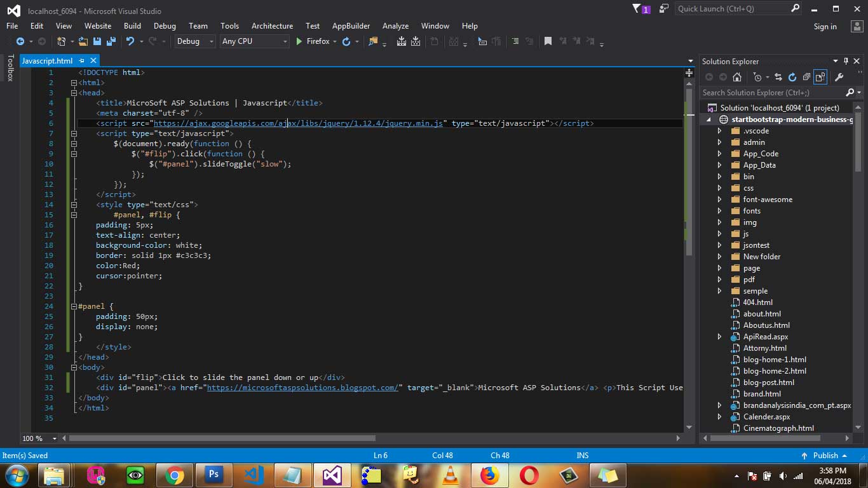Select the Javascript.html editor tab
The image size is (868, 488).
48,60
